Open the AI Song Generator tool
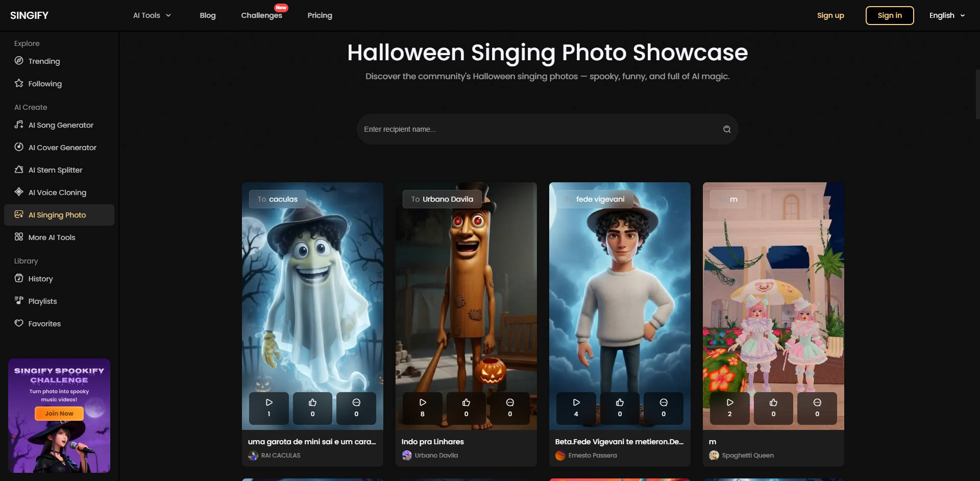This screenshot has width=980, height=481. point(60,125)
